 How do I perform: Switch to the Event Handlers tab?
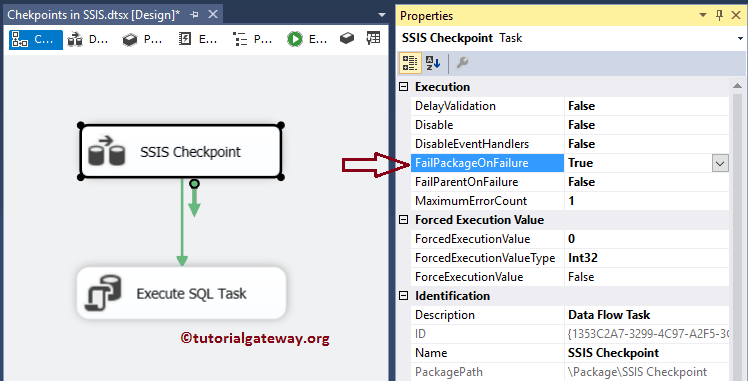197,40
